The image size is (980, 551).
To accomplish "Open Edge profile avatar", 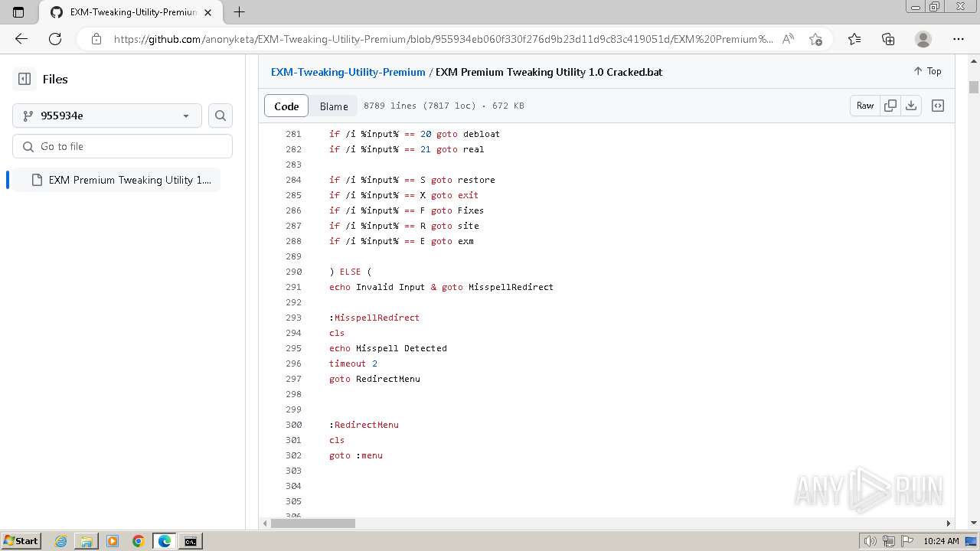I will point(923,39).
